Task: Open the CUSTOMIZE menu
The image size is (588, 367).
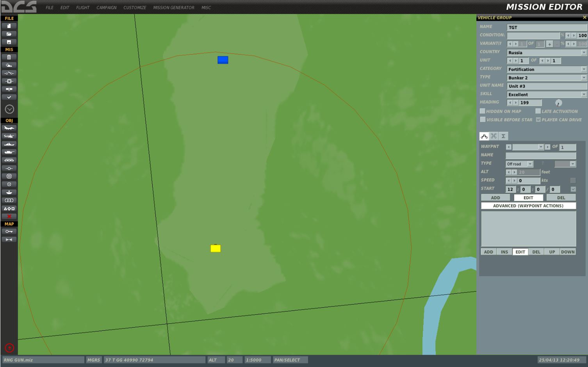Action: pos(135,7)
